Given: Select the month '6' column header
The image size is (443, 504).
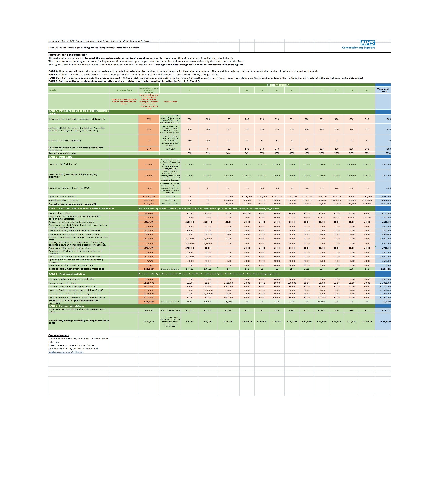Looking at the screenshot, I should click(277, 90).
